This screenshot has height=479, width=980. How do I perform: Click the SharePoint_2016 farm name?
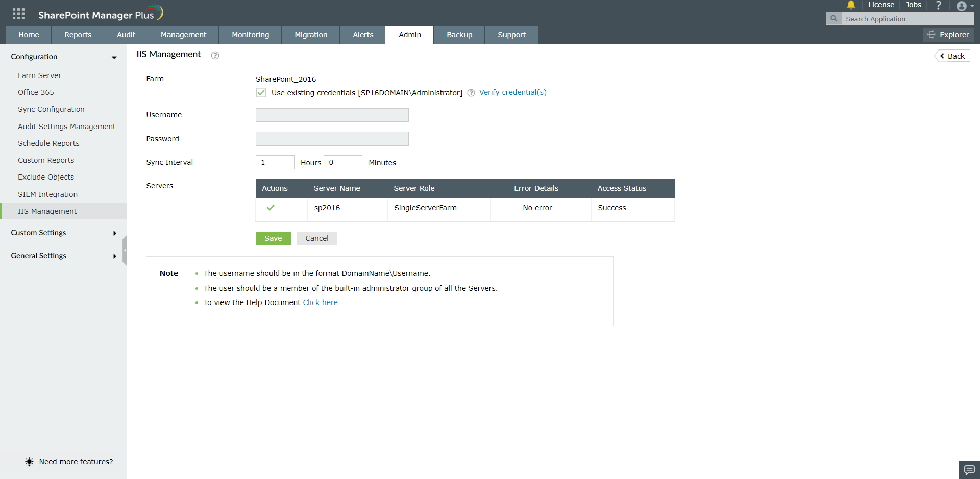click(x=286, y=79)
